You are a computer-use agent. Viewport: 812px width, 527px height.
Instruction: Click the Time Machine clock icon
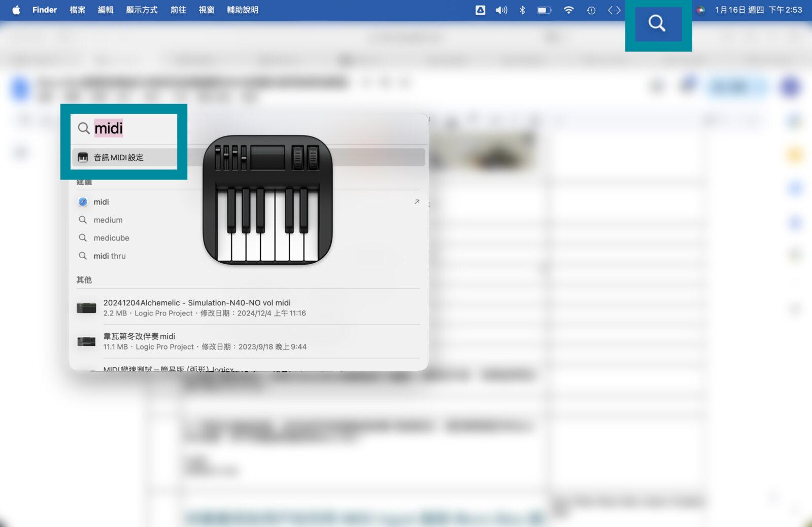tap(591, 10)
